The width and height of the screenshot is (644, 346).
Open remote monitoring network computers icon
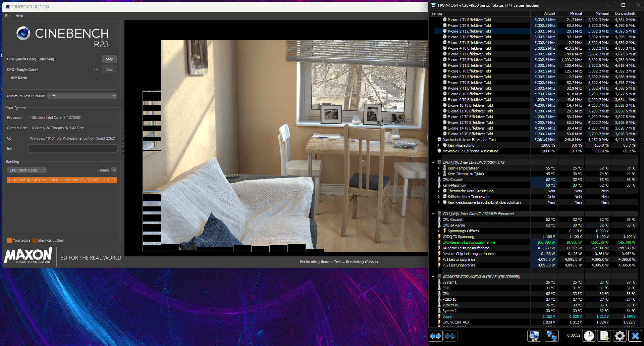coord(552,336)
